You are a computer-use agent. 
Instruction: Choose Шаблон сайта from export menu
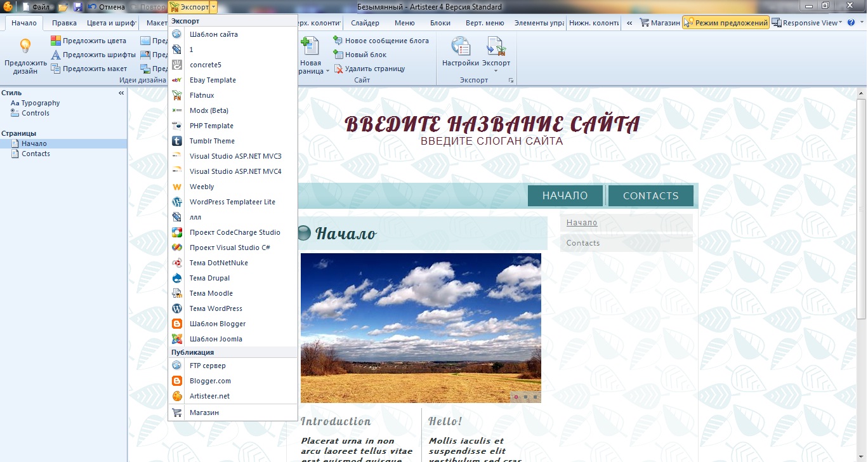(x=233, y=34)
